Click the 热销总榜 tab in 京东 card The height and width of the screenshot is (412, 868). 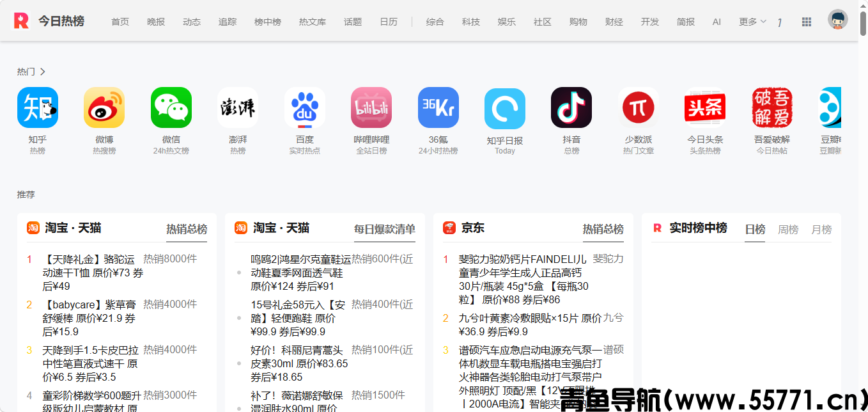coord(603,229)
